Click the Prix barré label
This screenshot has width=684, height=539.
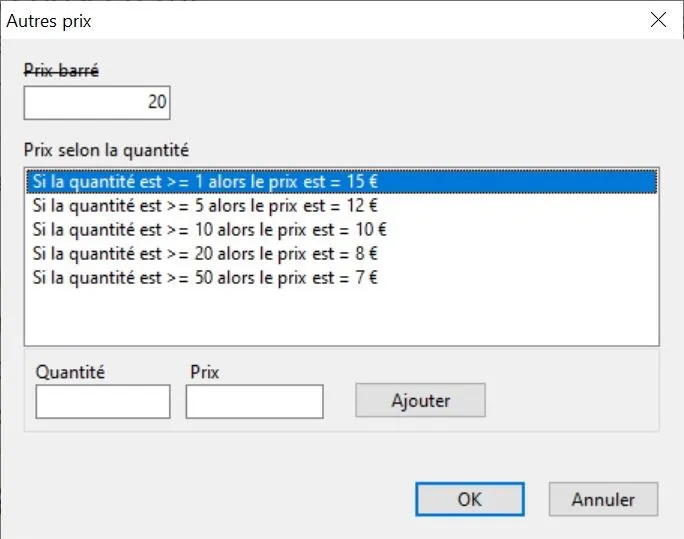[x=61, y=70]
